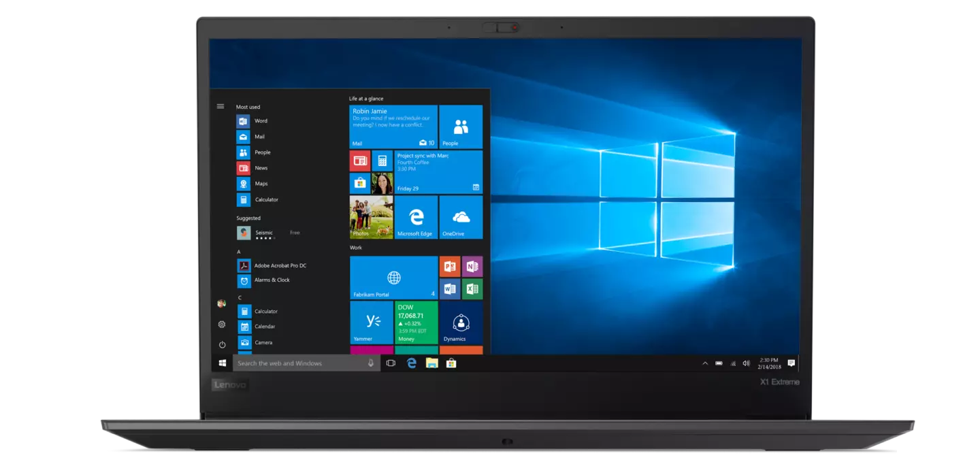Screen dimensions: 980x462
Task: Open the Action Center notification icon
Action: [791, 363]
